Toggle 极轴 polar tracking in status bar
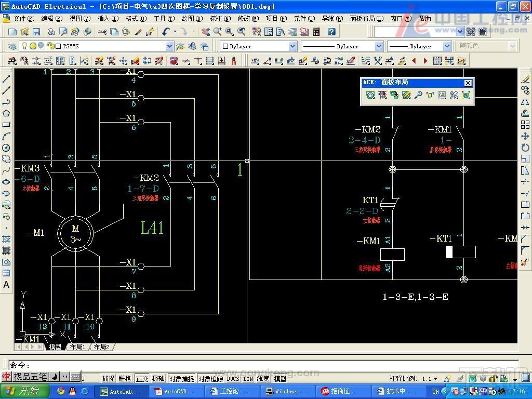 (x=158, y=378)
